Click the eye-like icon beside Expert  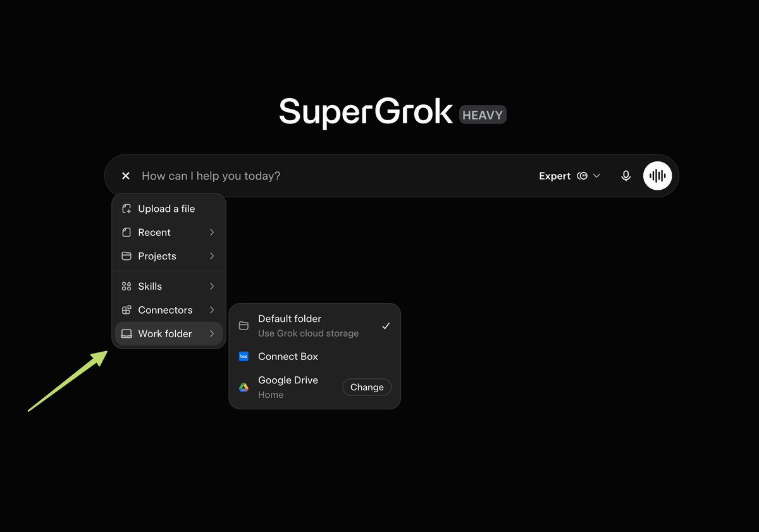coord(583,176)
